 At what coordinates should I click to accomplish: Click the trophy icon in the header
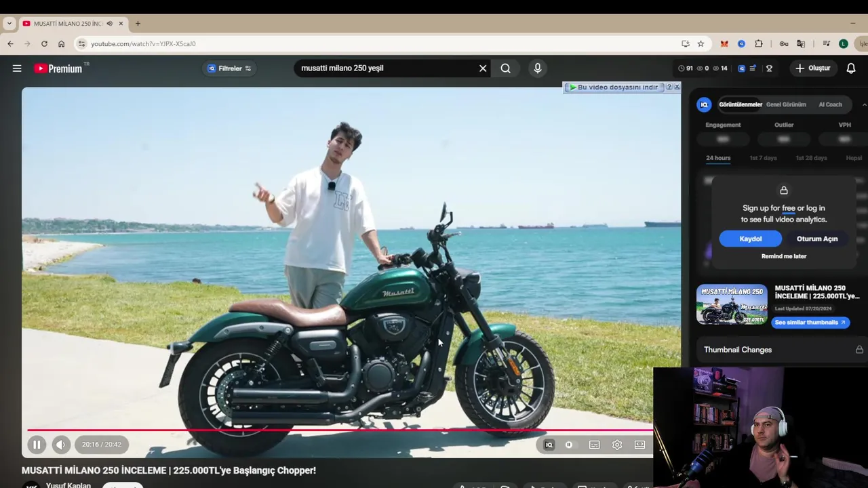coord(769,68)
